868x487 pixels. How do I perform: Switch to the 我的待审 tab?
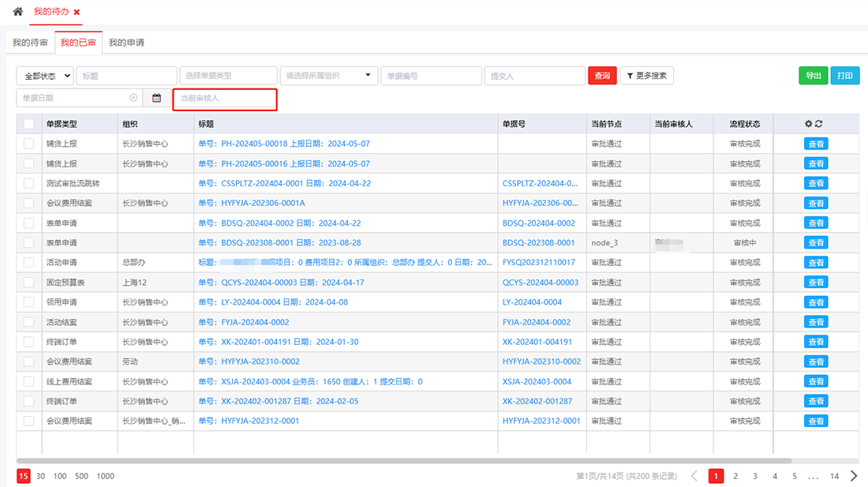pos(30,43)
